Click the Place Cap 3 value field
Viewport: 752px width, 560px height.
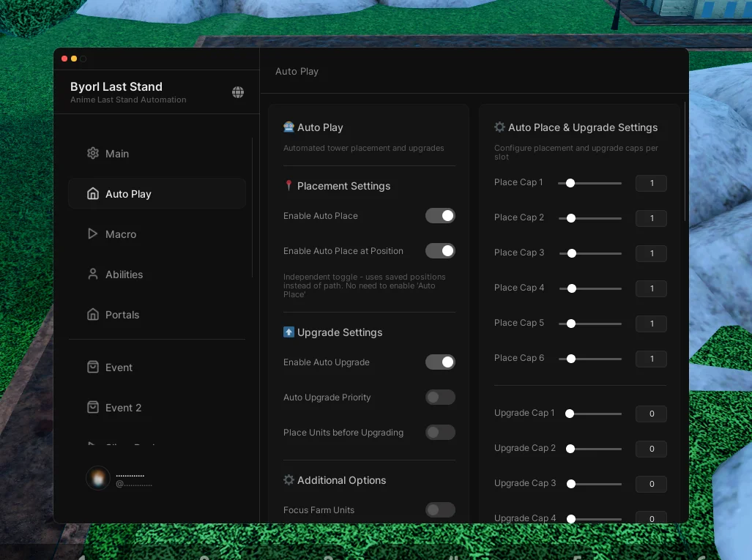(x=651, y=253)
